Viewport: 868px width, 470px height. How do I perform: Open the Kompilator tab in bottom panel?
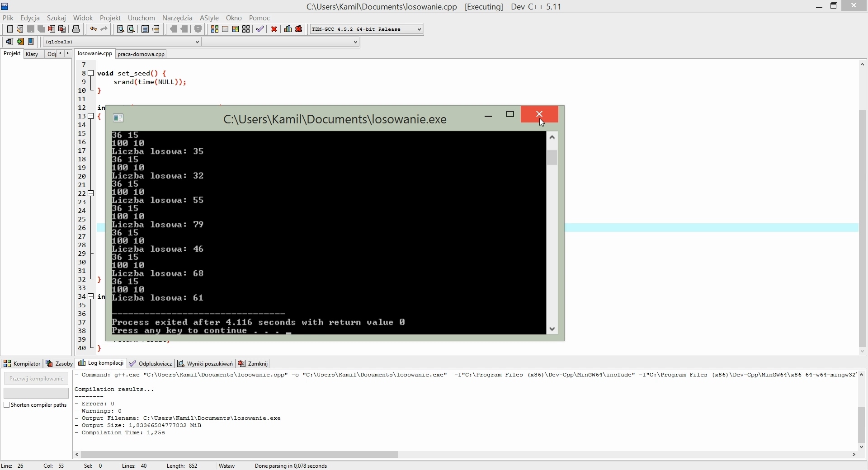tap(22, 364)
